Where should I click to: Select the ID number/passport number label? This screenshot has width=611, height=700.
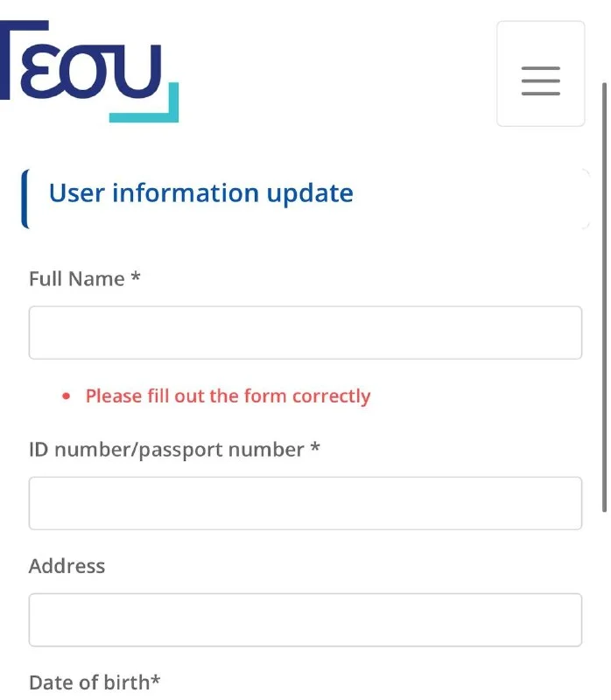click(x=166, y=450)
